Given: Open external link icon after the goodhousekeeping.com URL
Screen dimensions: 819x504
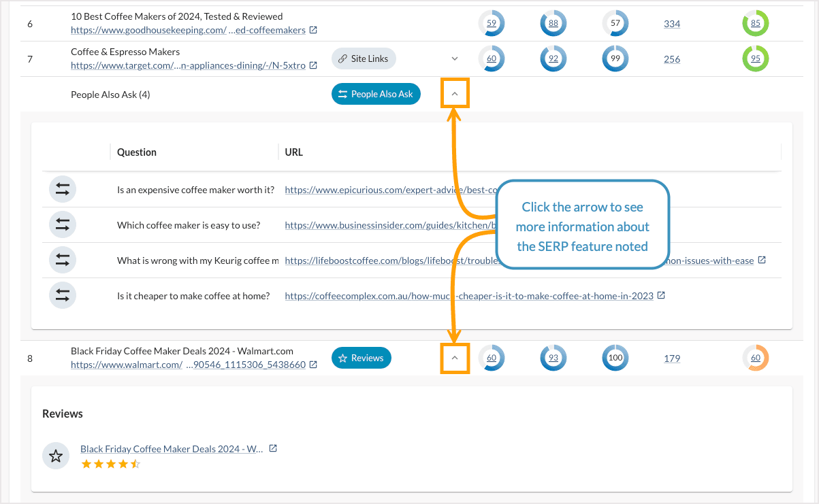Looking at the screenshot, I should pyautogui.click(x=312, y=30).
